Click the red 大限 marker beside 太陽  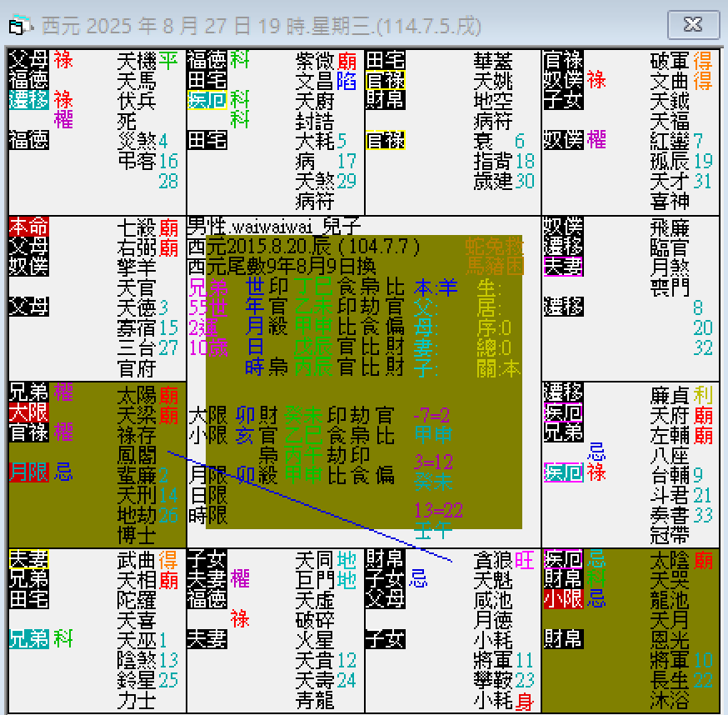(29, 412)
